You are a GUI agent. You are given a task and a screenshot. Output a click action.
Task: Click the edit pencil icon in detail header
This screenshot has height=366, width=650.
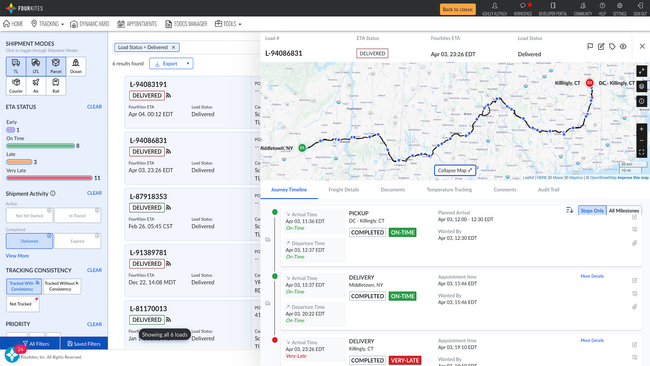tap(601, 46)
